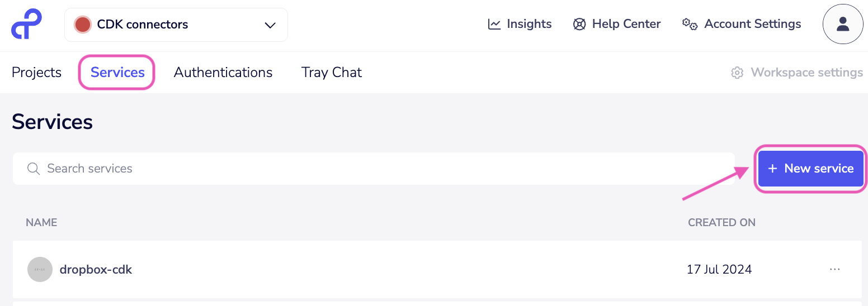Open the dropbox-cdk three-dot options menu
Screen dimensions: 868x306
835,270
